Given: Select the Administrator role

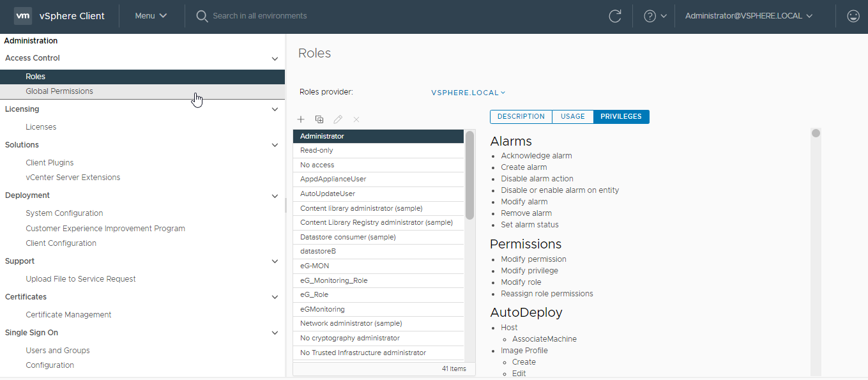Looking at the screenshot, I should [x=378, y=136].
